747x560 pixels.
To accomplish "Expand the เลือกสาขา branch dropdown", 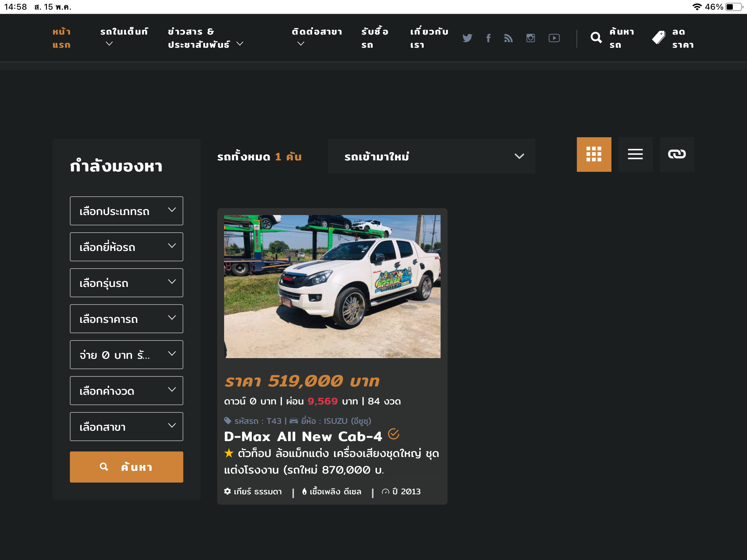I will 126,427.
